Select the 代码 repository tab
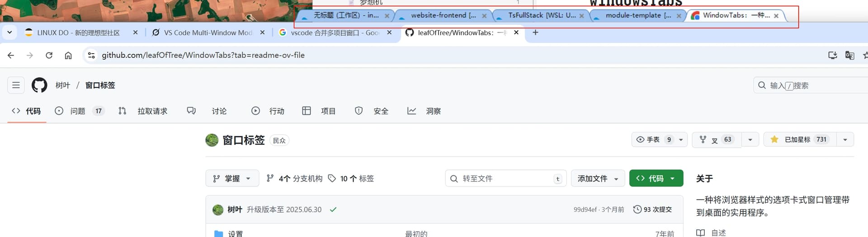 [26, 111]
